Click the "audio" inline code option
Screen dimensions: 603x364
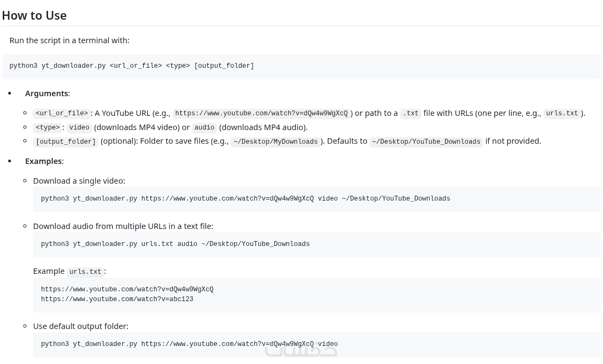204,128
